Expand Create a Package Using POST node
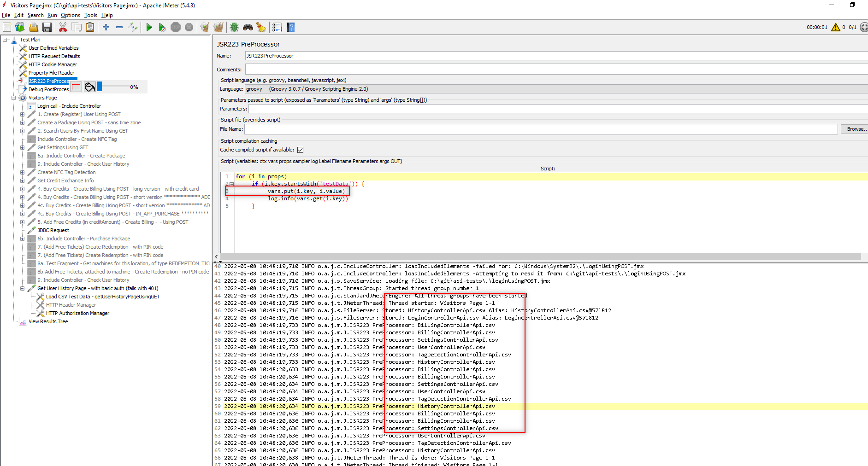The width and height of the screenshot is (868, 466). click(x=22, y=122)
